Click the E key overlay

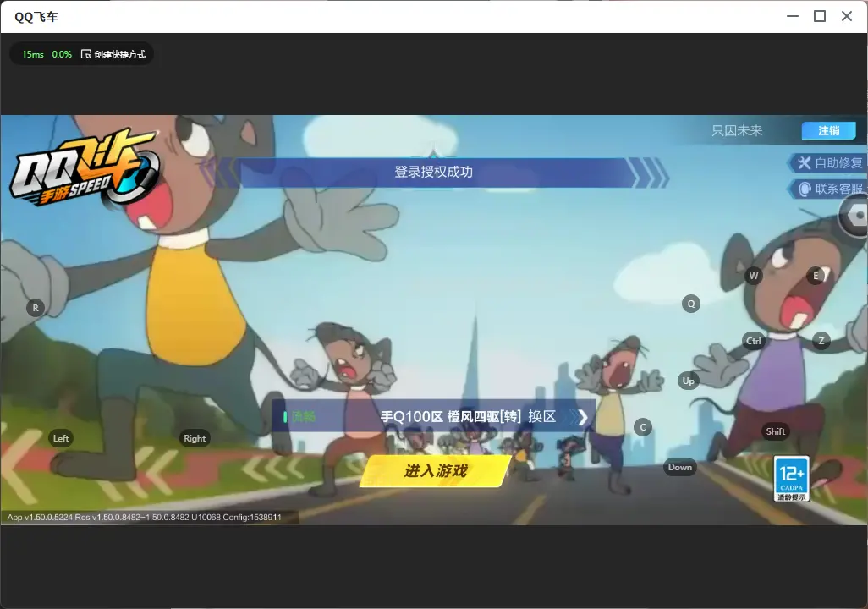click(816, 276)
